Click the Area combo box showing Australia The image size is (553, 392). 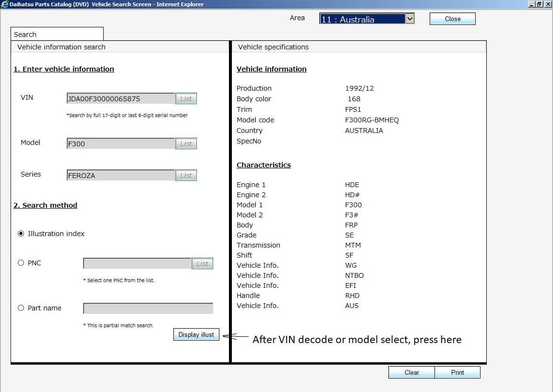pyautogui.click(x=367, y=19)
